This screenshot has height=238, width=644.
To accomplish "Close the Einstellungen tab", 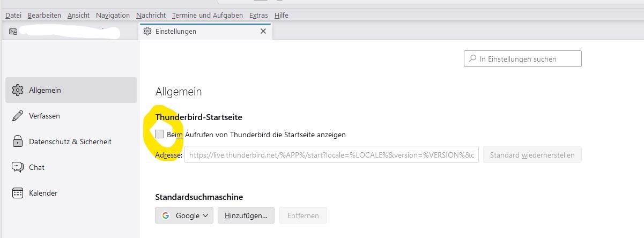I will 263,32.
